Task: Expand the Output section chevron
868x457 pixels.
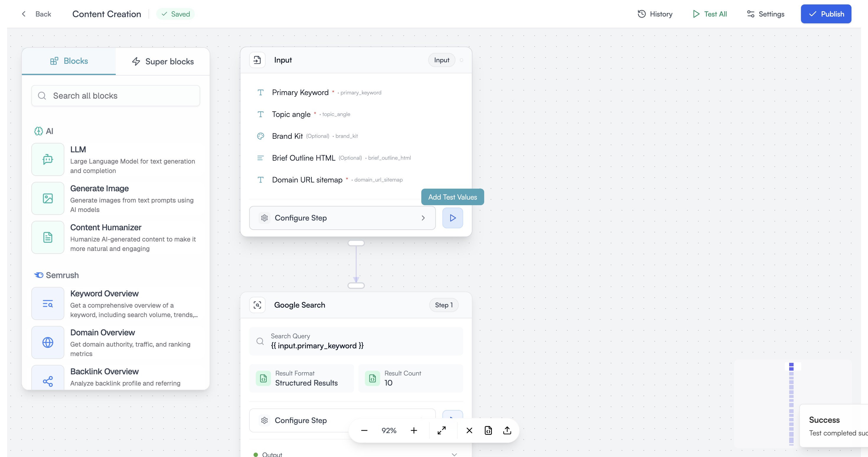Action: click(454, 454)
